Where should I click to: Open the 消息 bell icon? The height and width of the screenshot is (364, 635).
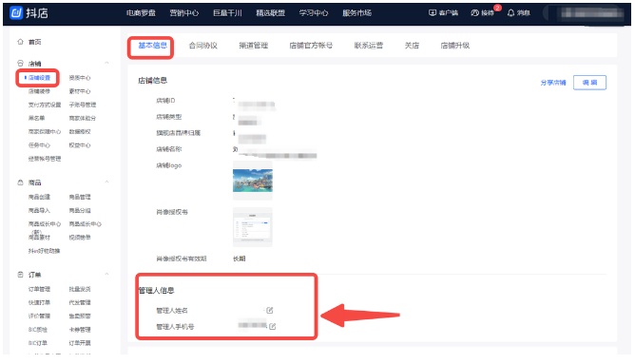click(511, 13)
